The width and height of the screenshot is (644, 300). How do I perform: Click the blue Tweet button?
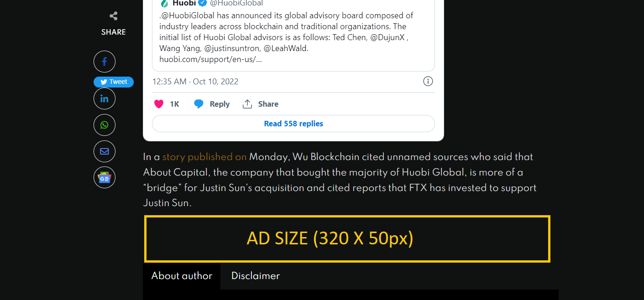[x=114, y=82]
